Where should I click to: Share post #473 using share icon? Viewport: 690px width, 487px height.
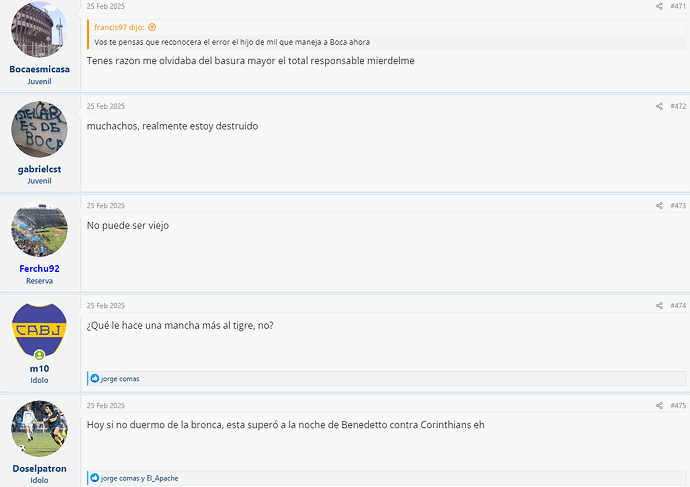tap(659, 205)
